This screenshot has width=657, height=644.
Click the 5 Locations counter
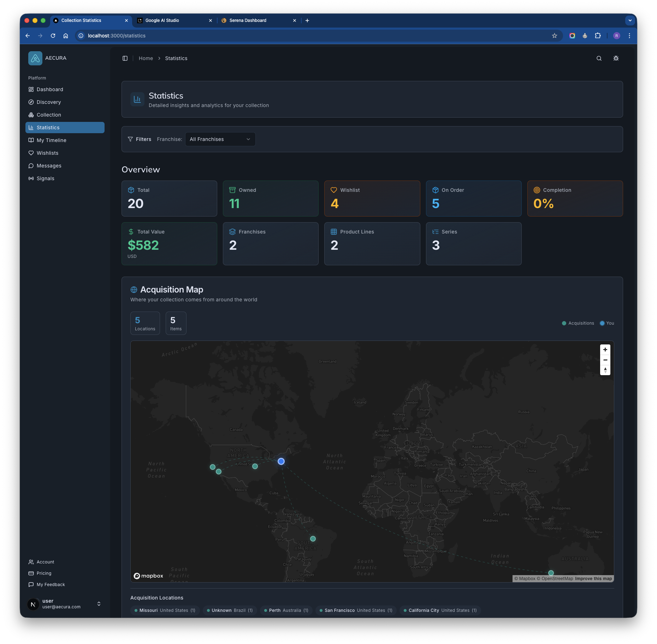coord(145,323)
